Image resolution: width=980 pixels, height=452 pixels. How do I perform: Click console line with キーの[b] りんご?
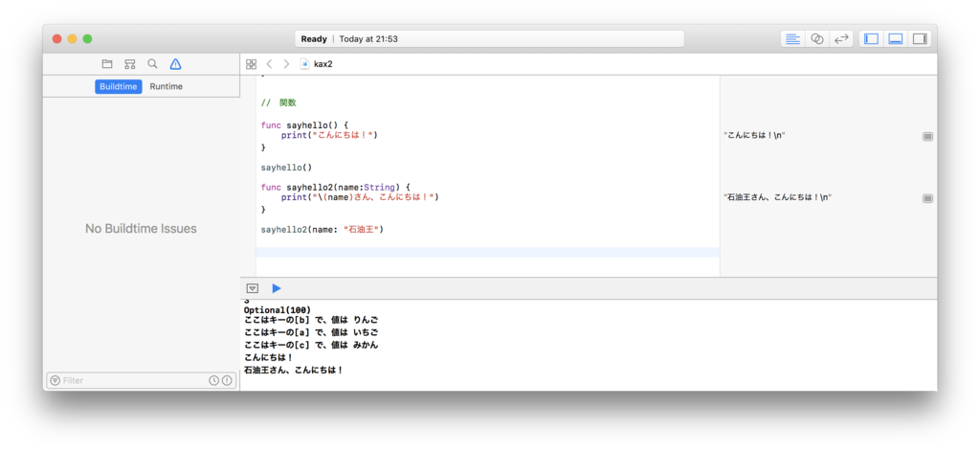[x=311, y=320]
